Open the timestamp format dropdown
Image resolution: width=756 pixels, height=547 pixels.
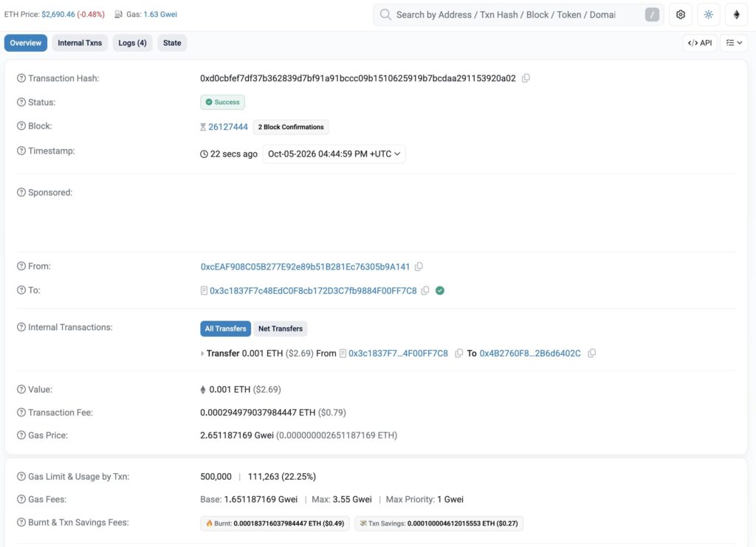pyautogui.click(x=334, y=154)
